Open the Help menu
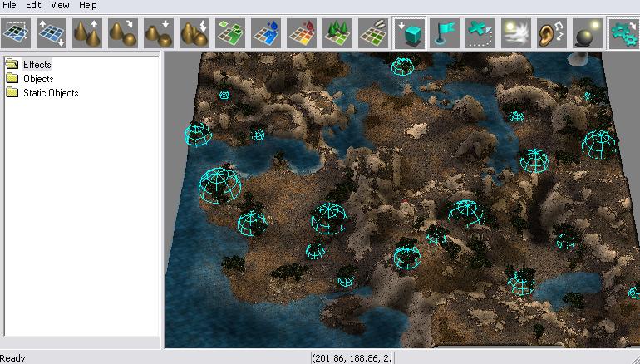The width and height of the screenshot is (640, 364). [87, 5]
